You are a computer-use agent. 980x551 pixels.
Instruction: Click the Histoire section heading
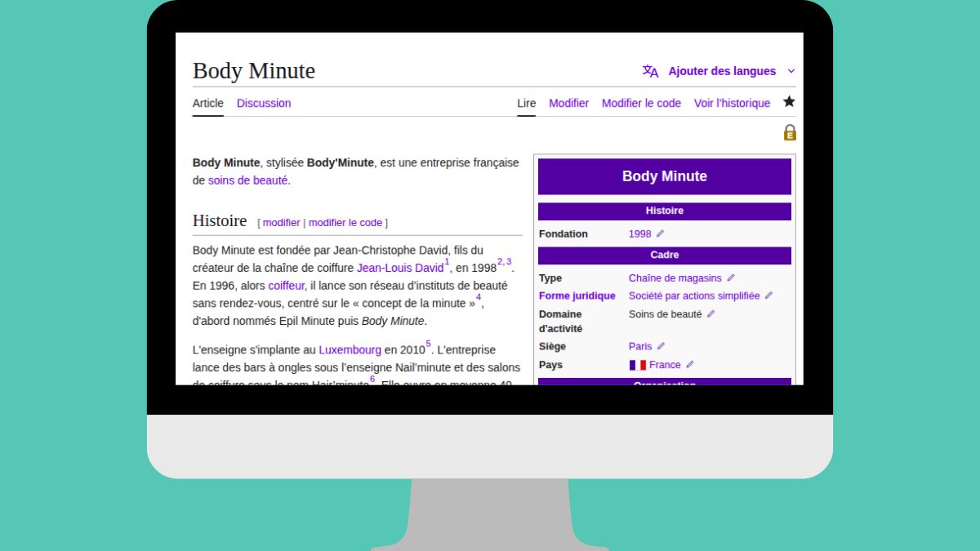tap(220, 221)
